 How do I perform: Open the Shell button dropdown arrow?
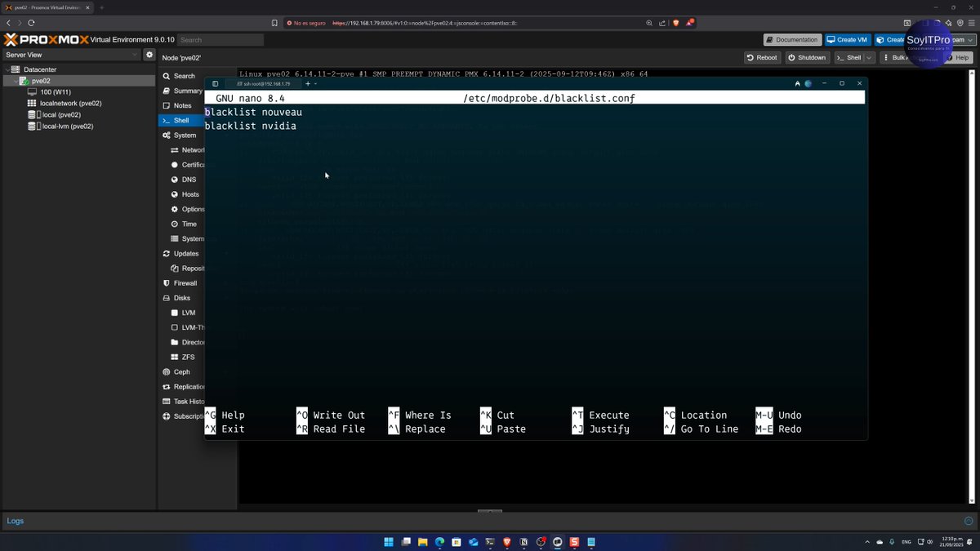[868, 57]
